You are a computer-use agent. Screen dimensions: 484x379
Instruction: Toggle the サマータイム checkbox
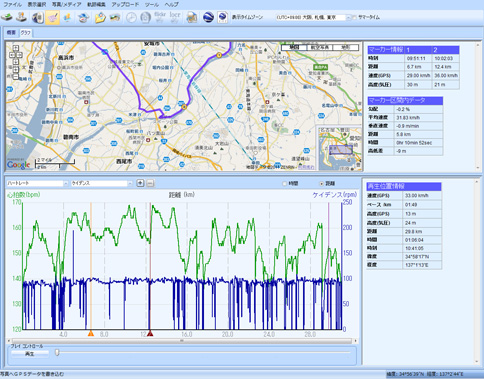[x=354, y=17]
